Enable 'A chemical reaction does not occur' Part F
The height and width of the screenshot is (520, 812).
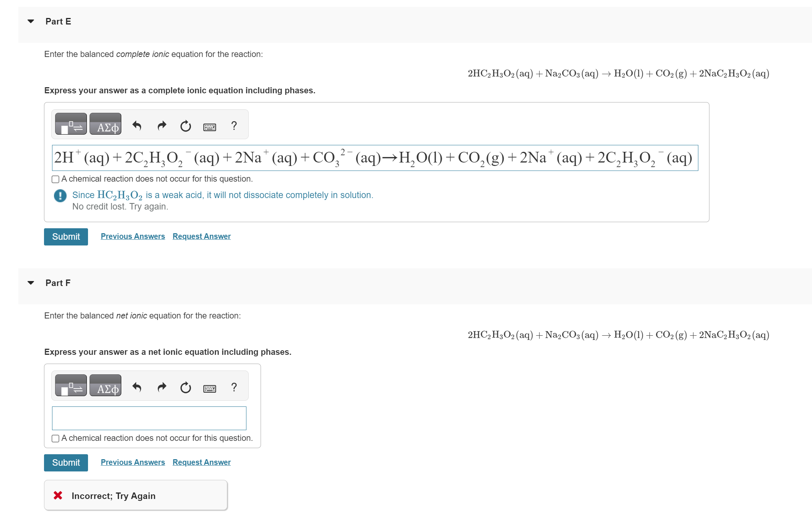tap(55, 439)
